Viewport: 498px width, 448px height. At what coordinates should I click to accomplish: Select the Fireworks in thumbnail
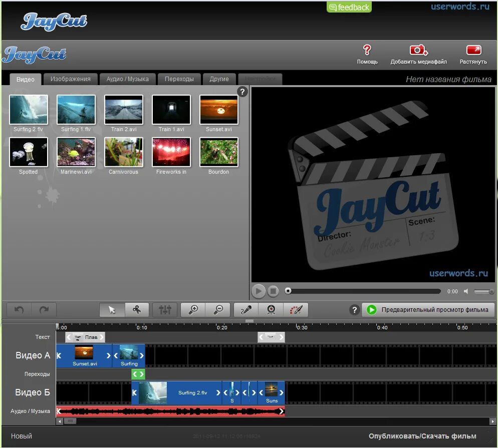[171, 152]
